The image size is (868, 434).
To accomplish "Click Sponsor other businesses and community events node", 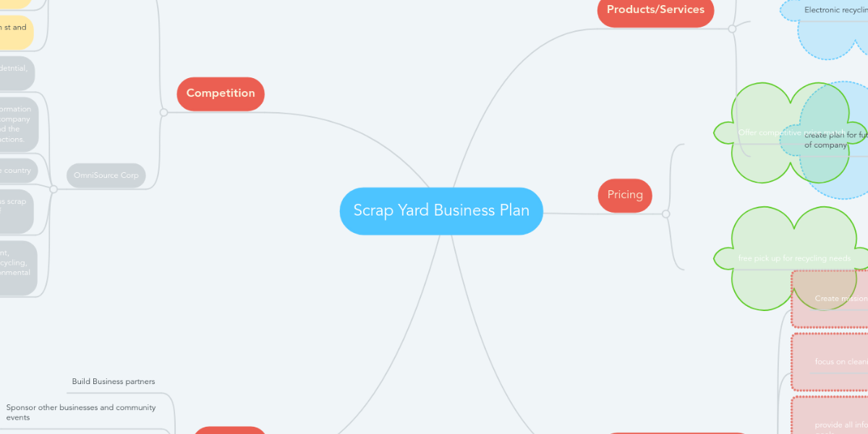I will point(81,412).
